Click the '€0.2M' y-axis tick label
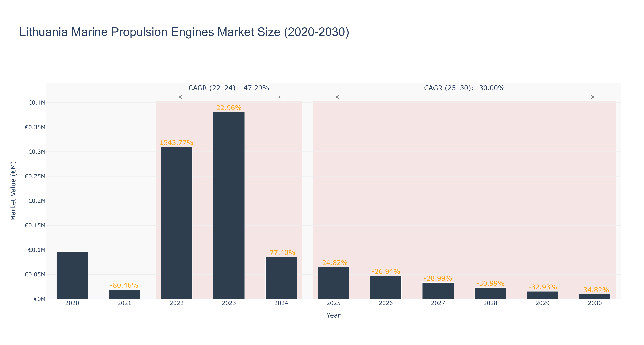 click(37, 201)
